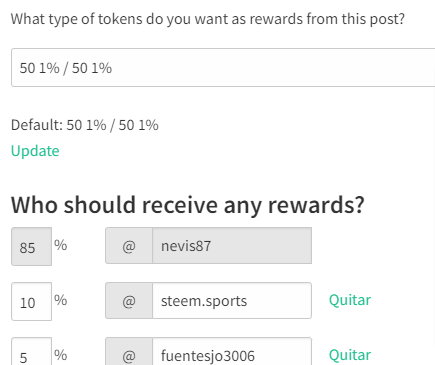Click the @ symbol beside steem.sports
The height and width of the screenshot is (365, 435).
[129, 301]
